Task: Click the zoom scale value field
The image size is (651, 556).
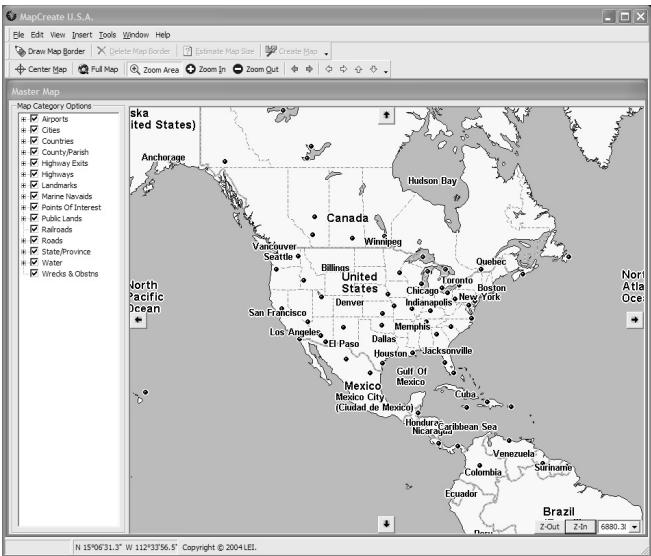Action: pos(614,527)
